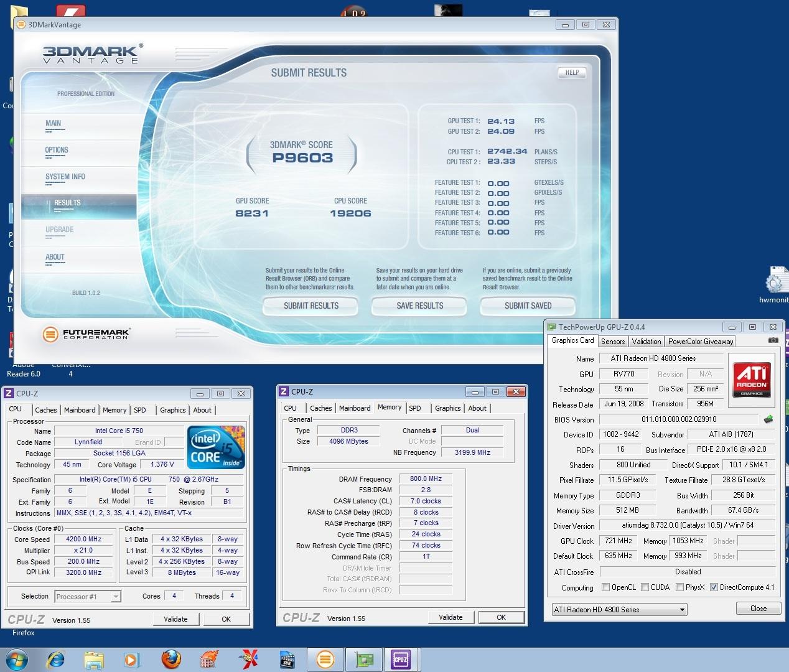
Task: Open System Info in 3DMark Vantage
Action: [65, 177]
